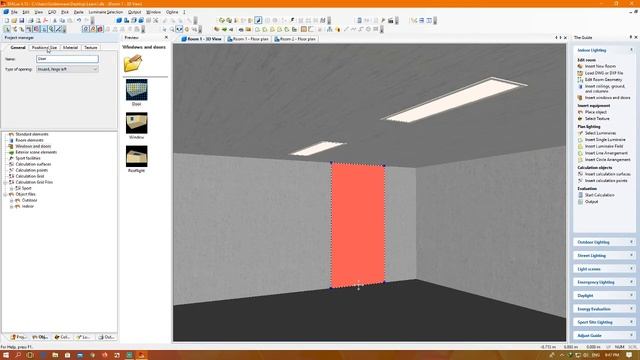Open the Type of opening dropdown
The image size is (640, 360).
pyautogui.click(x=67, y=69)
